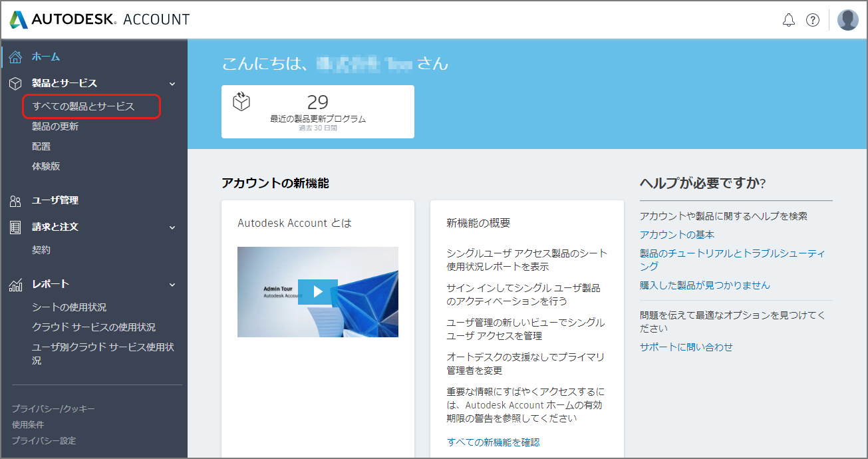Click プライバシー設定 footer link

point(44,440)
